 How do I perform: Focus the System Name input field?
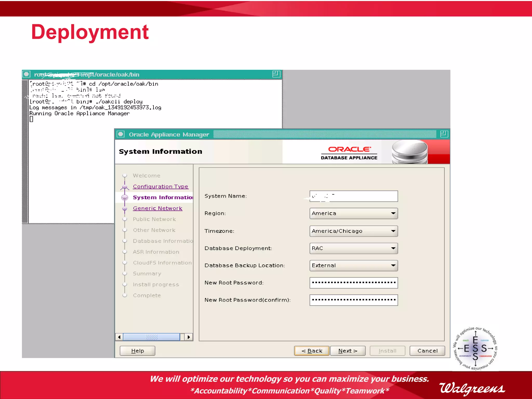pyautogui.click(x=354, y=196)
